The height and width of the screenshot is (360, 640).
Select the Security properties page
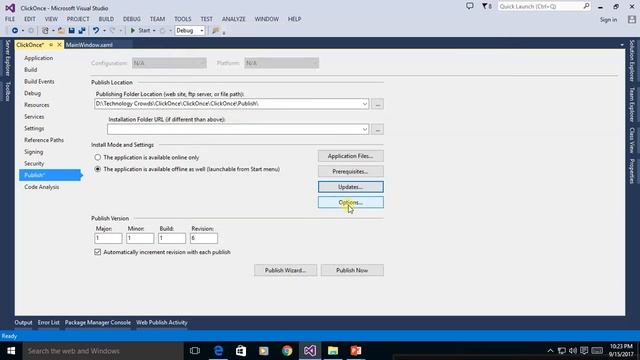pos(34,163)
